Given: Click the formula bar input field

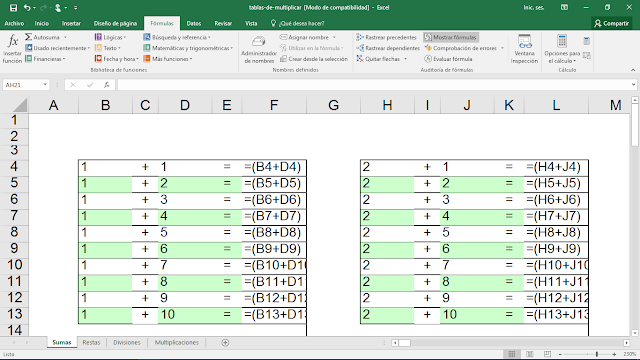Looking at the screenshot, I should tap(373, 85).
